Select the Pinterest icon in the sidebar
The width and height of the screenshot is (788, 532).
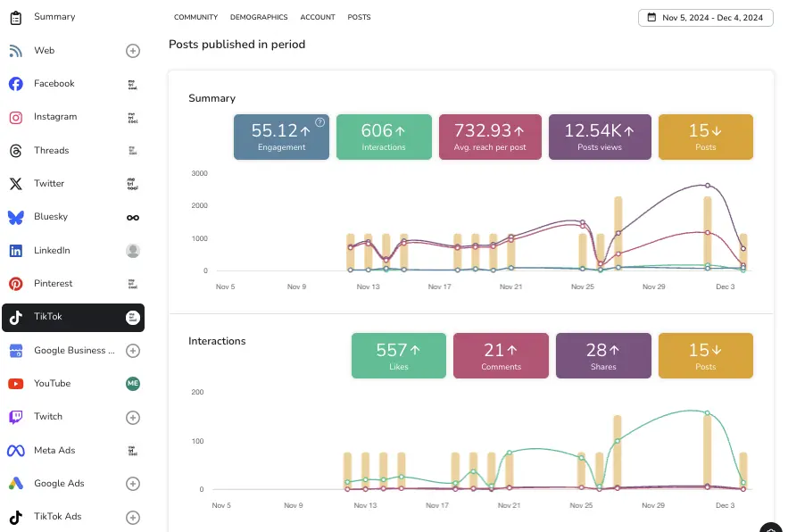[x=15, y=284]
